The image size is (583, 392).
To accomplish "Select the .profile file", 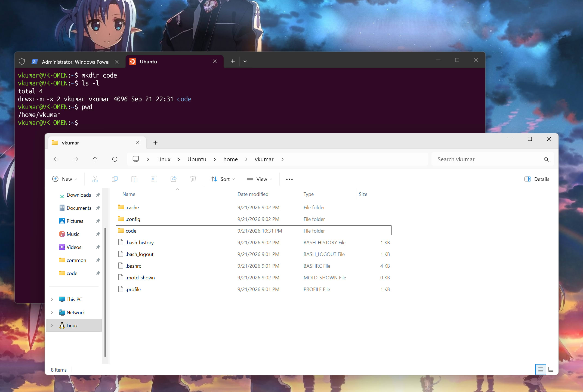I will pos(254,289).
